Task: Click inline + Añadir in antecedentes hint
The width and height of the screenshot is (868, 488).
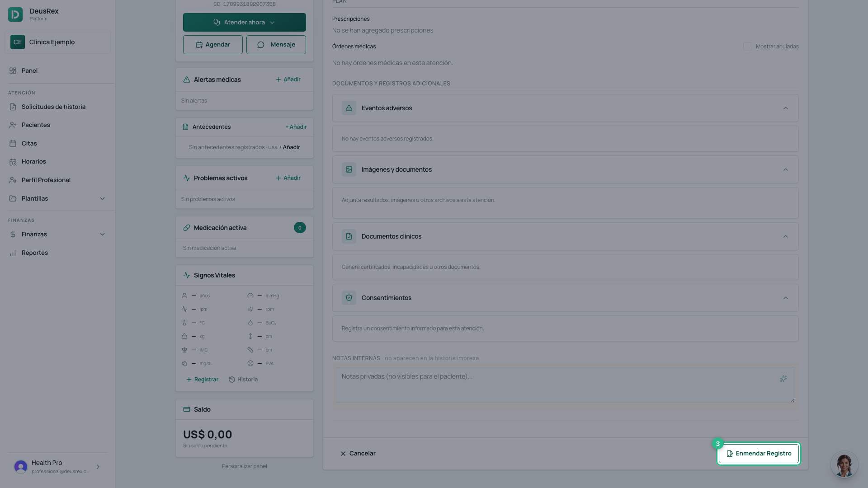Action: pyautogui.click(x=289, y=147)
